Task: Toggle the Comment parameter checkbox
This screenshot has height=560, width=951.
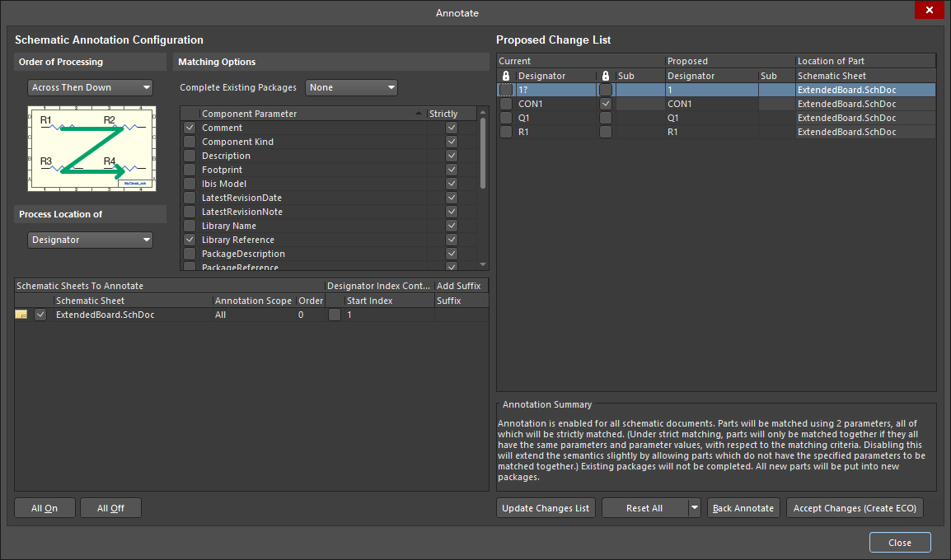Action: (x=190, y=128)
